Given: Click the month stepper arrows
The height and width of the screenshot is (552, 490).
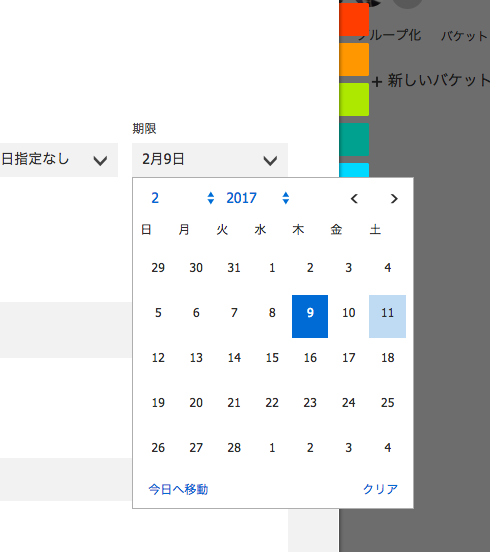Looking at the screenshot, I should (211, 198).
